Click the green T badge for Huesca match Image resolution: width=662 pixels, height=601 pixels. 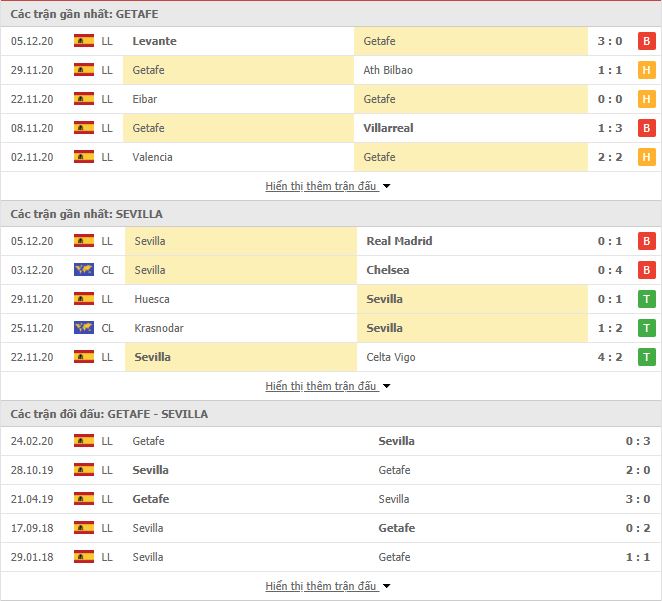(x=646, y=299)
